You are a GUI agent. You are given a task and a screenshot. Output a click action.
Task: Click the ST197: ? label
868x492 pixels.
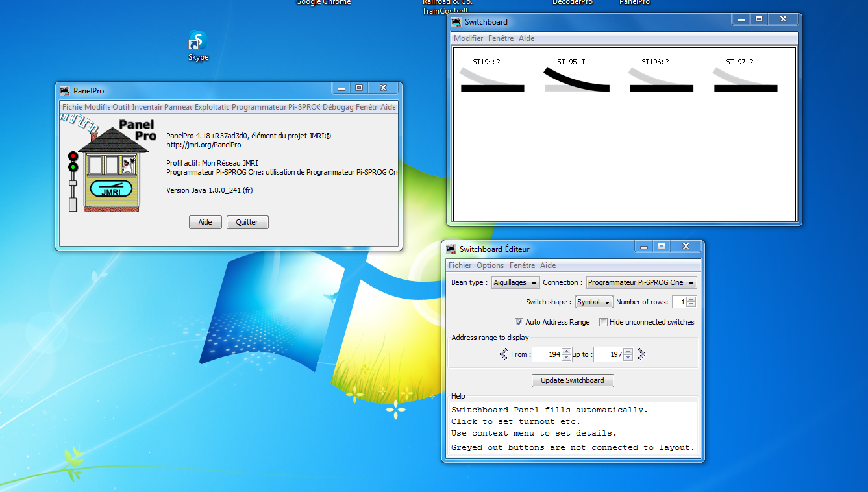740,62
